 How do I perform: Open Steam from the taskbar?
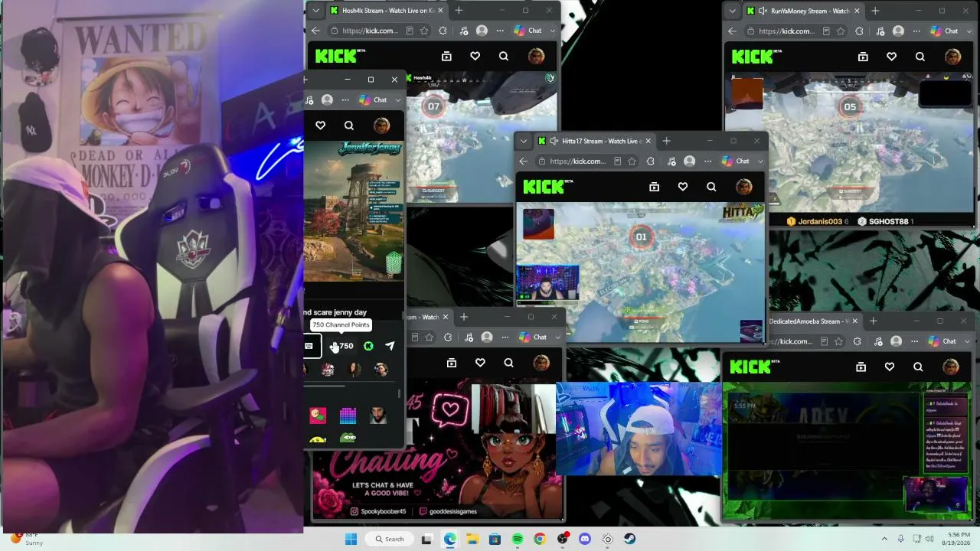(x=629, y=539)
